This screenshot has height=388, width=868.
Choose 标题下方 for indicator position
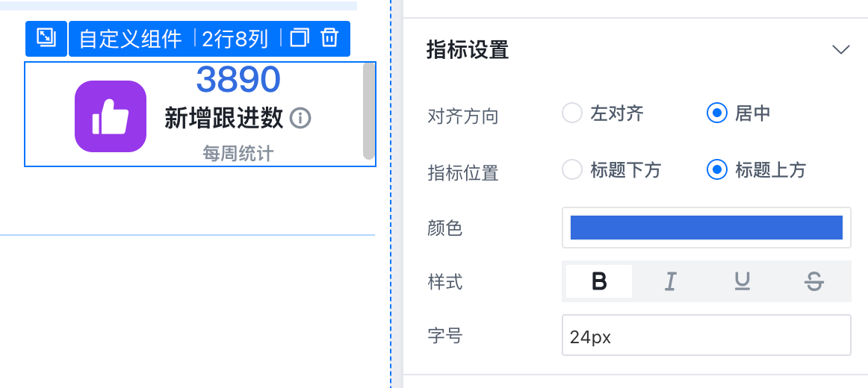[572, 170]
